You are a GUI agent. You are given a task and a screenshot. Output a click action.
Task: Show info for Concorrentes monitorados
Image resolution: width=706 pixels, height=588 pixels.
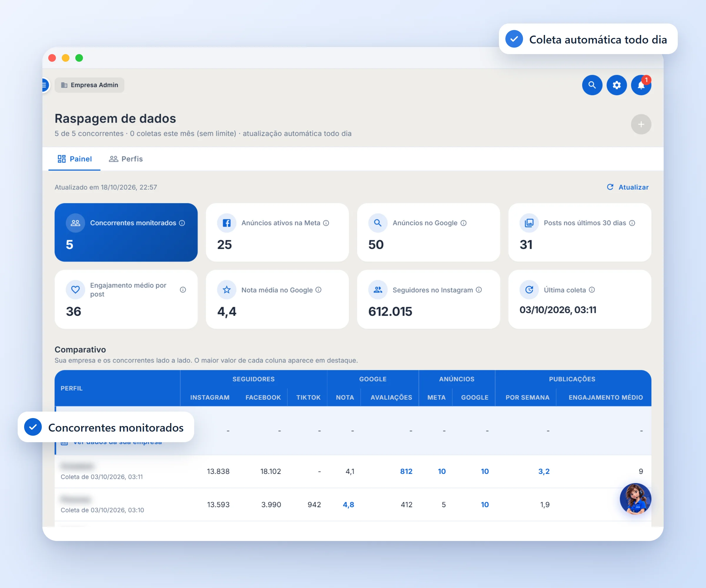coord(182,223)
